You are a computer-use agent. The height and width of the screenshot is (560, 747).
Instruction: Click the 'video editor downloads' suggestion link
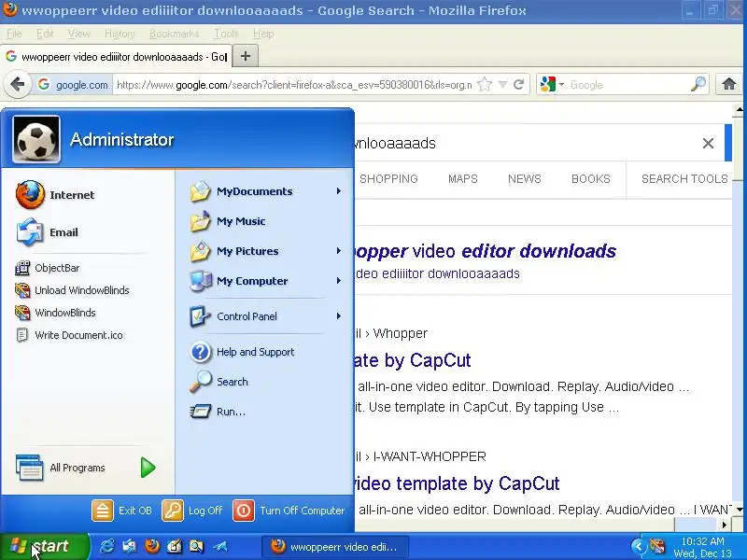[486, 251]
